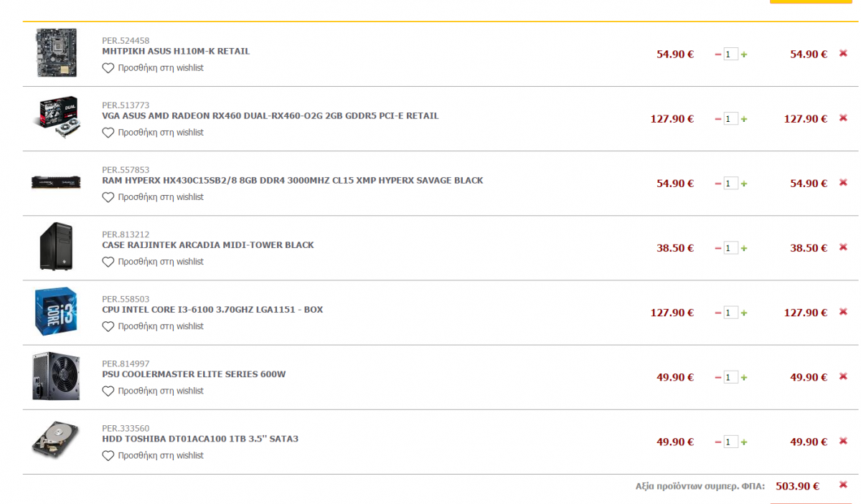The image size is (861, 504).
Task: Click quantity field for Coolermaster PSU
Action: 730,377
